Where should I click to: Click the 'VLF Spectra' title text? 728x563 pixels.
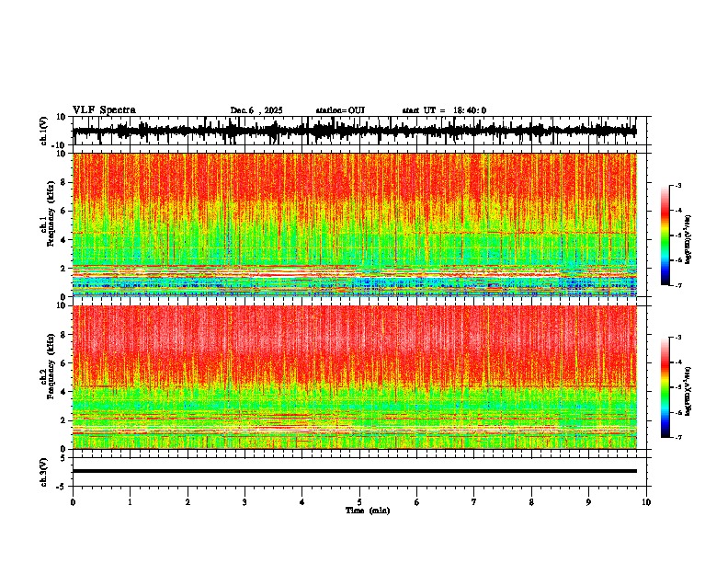pos(104,110)
